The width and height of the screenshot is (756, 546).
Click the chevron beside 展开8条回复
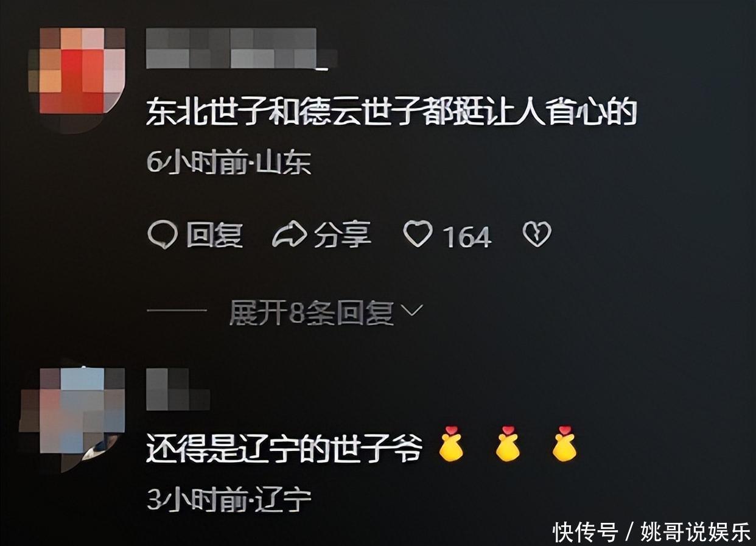(412, 312)
